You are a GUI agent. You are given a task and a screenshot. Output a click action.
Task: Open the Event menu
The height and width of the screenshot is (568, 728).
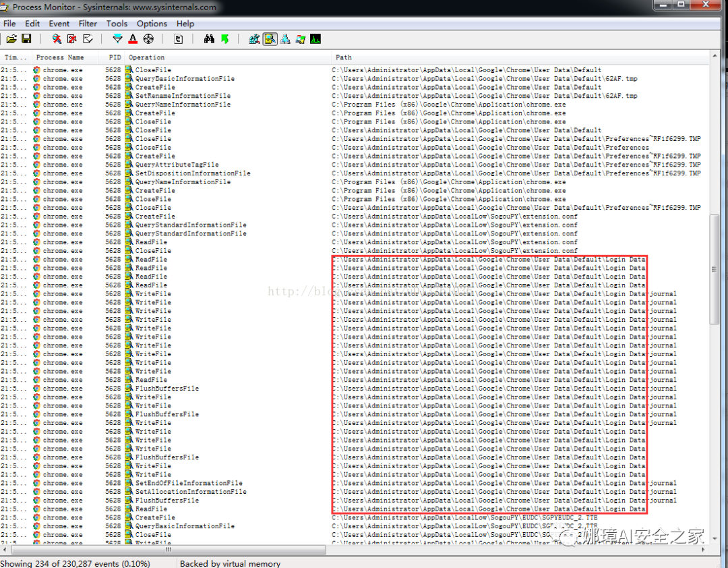coord(59,24)
